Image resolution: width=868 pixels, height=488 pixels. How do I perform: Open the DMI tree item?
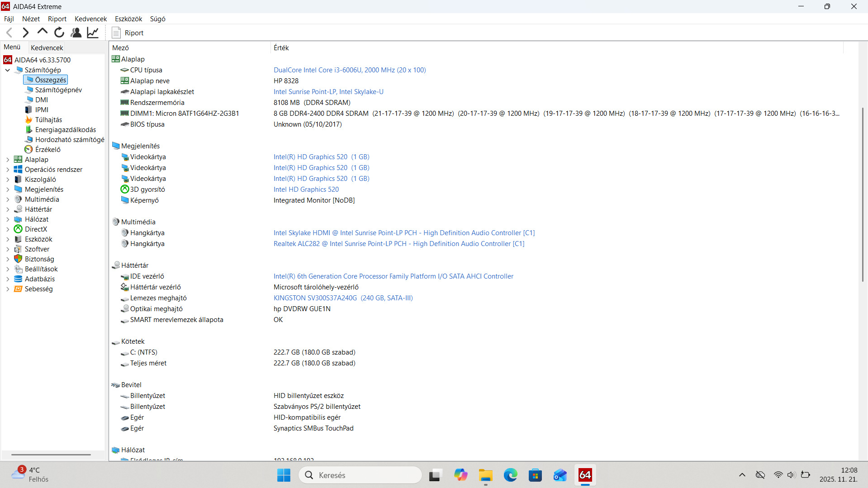42,100
